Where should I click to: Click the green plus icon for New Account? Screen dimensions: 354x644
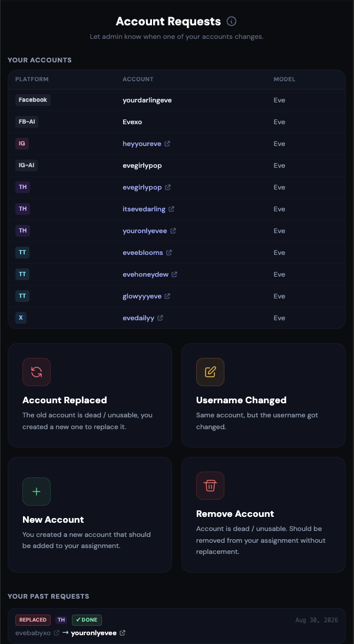pyautogui.click(x=37, y=491)
